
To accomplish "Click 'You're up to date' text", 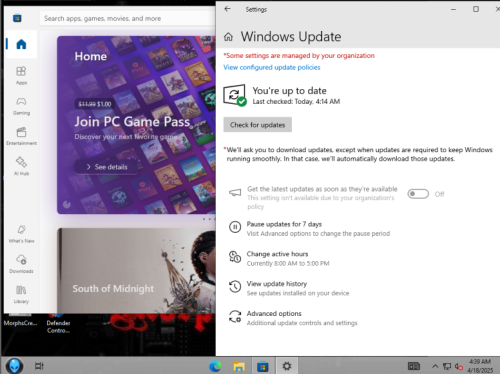I will pos(289,90).
